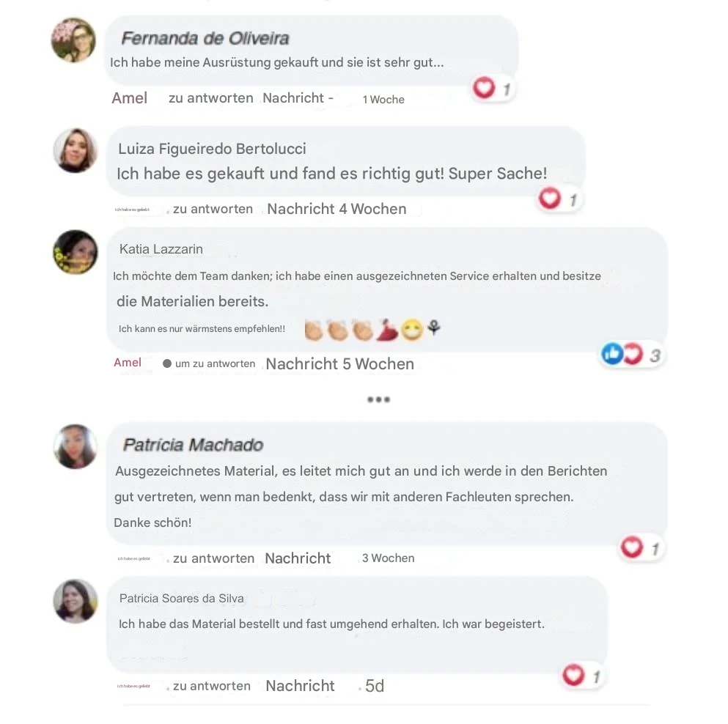Expand hidden comments with three-dots icon

click(378, 399)
